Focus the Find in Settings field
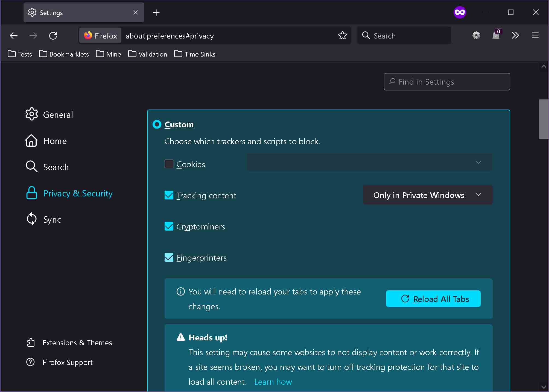Viewport: 549px width, 392px height. point(447,82)
